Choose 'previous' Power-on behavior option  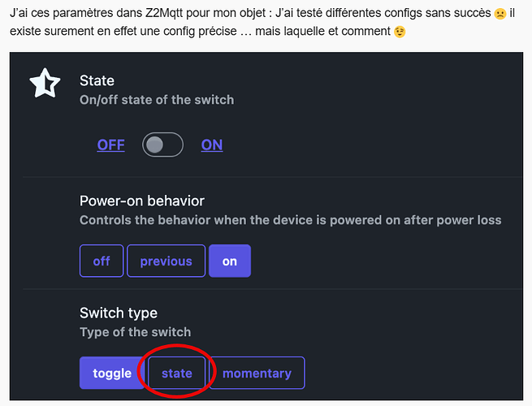click(x=166, y=261)
